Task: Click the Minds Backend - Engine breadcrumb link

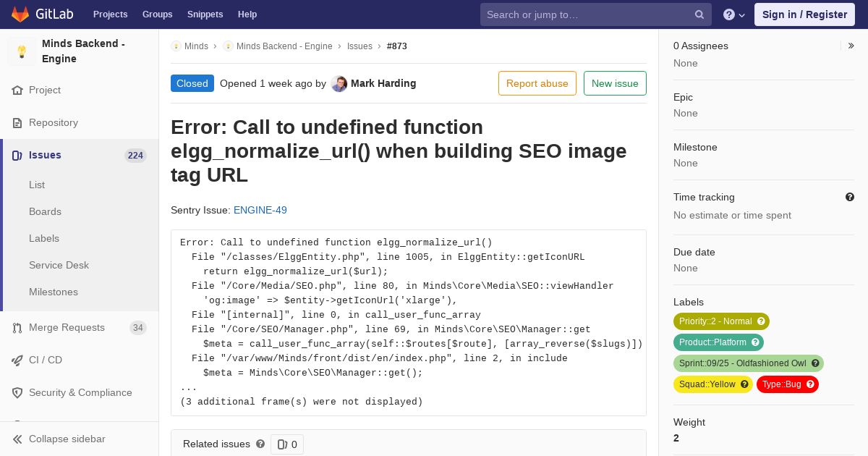Action: (284, 46)
